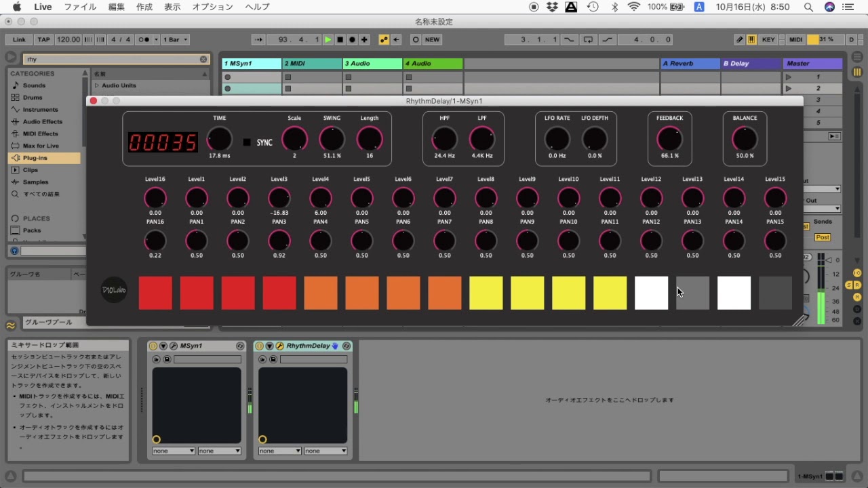Toggle RhythmDelay device activator
868x488 pixels.
[259, 346]
